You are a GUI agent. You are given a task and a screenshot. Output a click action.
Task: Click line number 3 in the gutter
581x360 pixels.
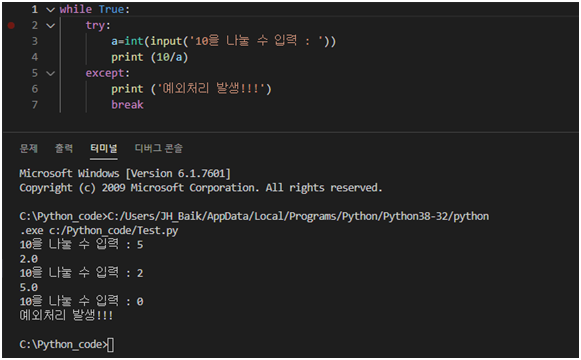[x=35, y=41]
